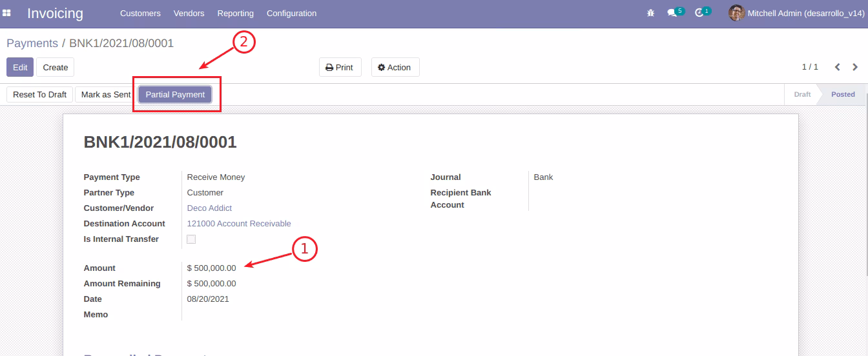Click the Partial Payment button
Image resolution: width=868 pixels, height=356 pixels.
175,94
